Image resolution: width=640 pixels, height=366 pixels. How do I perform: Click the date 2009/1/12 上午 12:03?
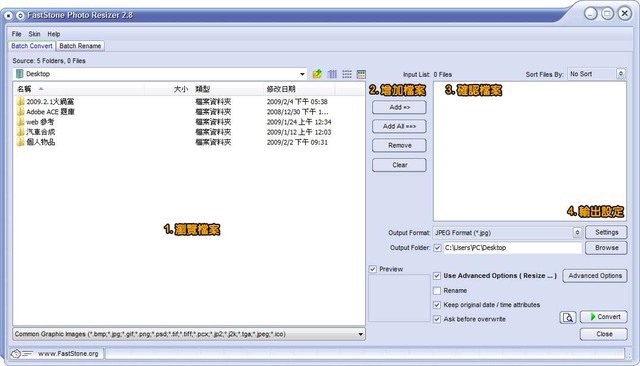[x=299, y=132]
